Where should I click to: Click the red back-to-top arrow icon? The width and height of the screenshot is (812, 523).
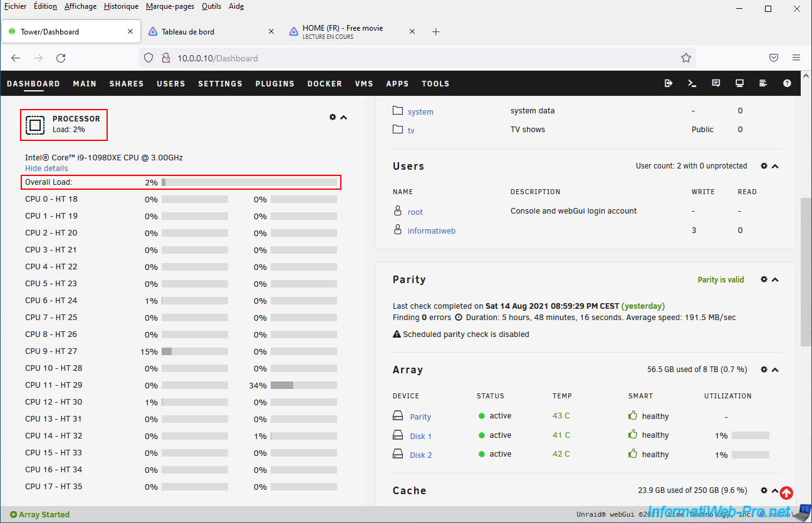coord(786,493)
